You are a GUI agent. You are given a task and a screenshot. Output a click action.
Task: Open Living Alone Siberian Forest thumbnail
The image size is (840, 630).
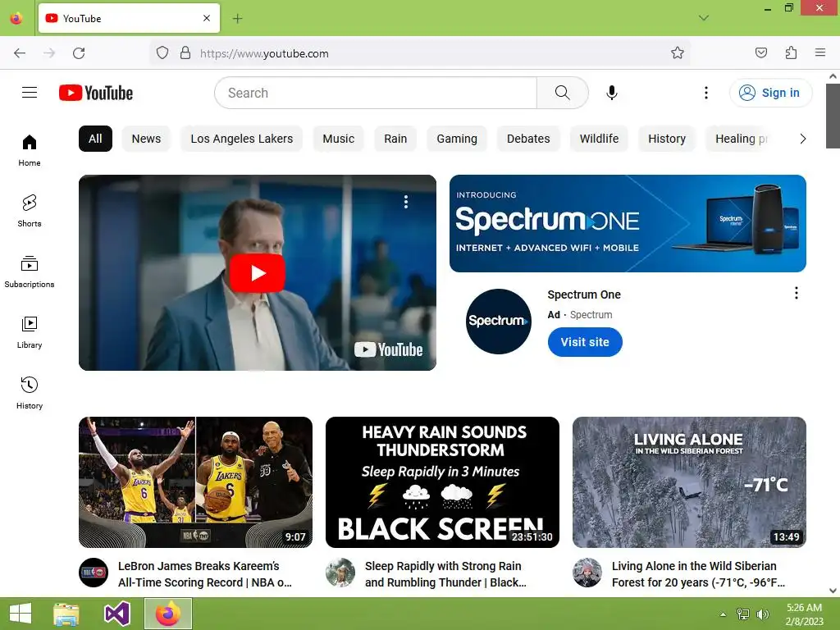pyautogui.click(x=689, y=482)
